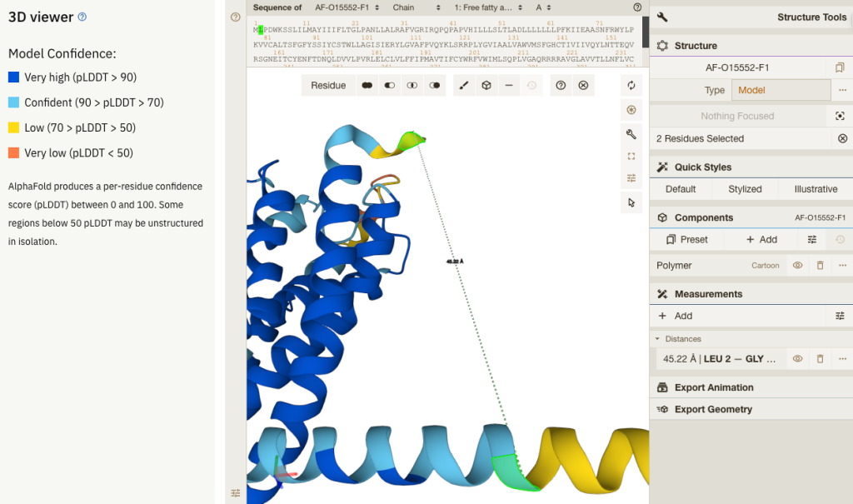
Task: Open screenshot / state snapshot icon
Action: pos(631,110)
